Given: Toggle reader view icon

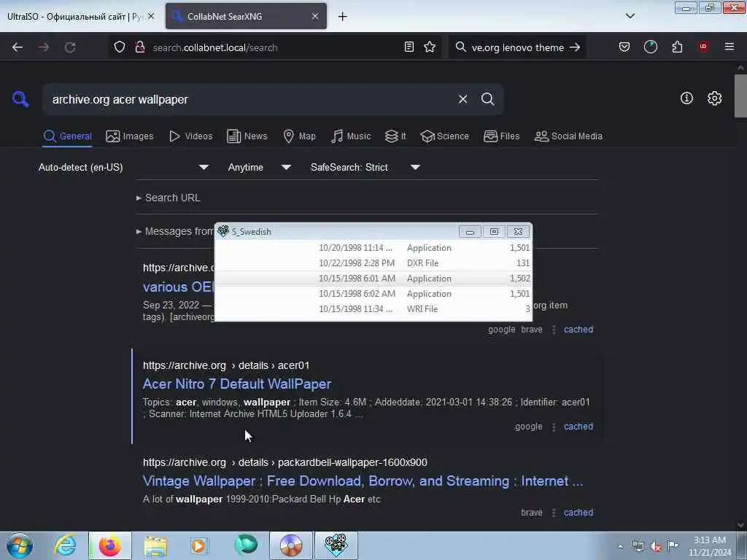Looking at the screenshot, I should [x=409, y=47].
